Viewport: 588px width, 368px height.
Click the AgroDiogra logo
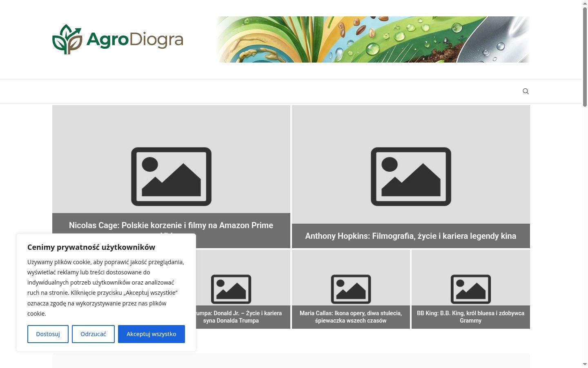click(118, 39)
